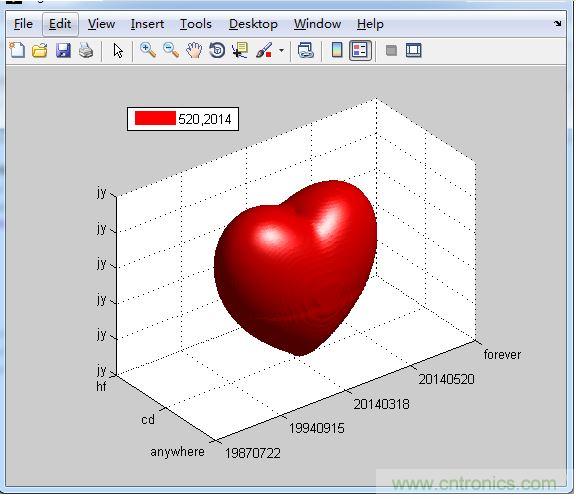This screenshot has width=576, height=499.
Task: Open the Insert menu
Action: 147,24
